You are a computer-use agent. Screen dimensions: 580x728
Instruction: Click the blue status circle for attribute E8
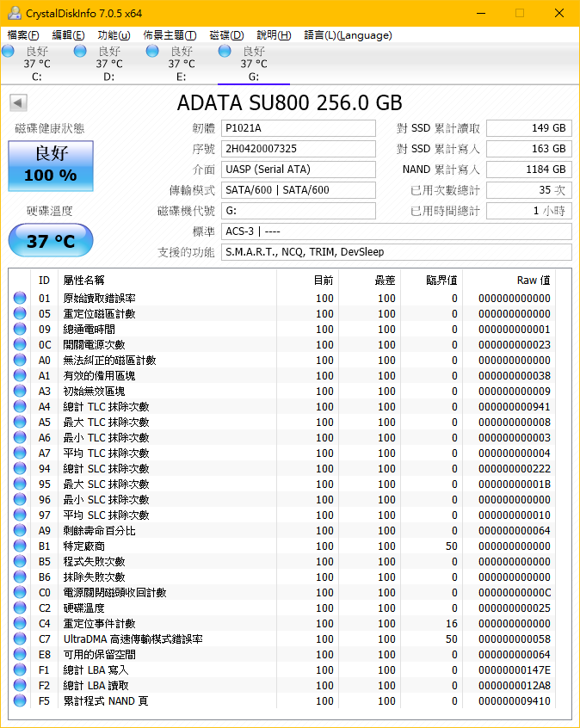pos(20,654)
